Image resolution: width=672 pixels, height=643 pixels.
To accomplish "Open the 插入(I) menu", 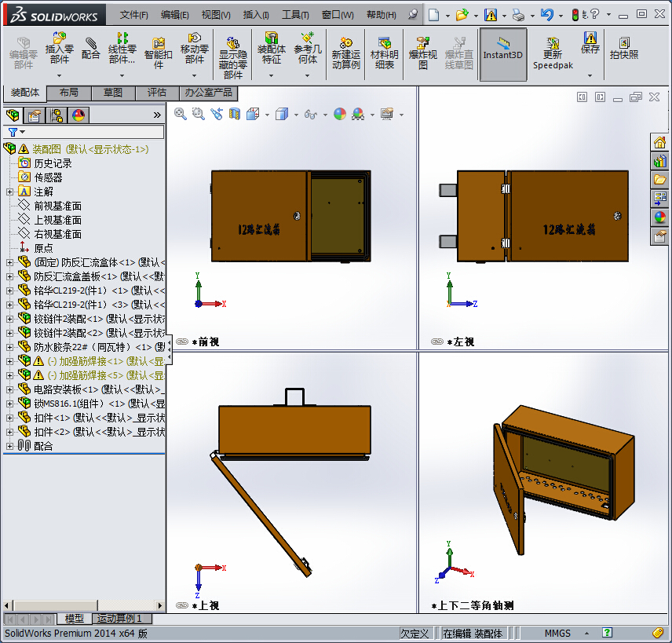I will [256, 15].
